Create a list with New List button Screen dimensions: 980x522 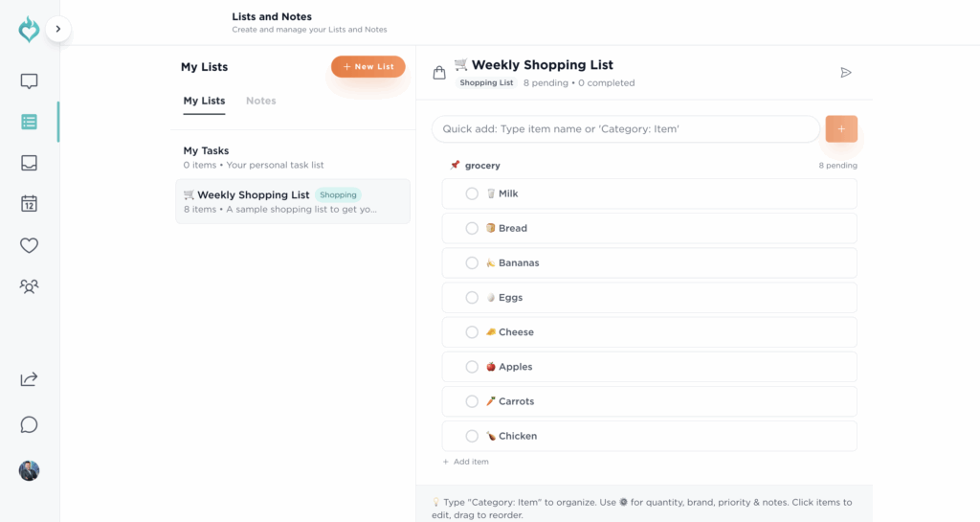(x=368, y=67)
